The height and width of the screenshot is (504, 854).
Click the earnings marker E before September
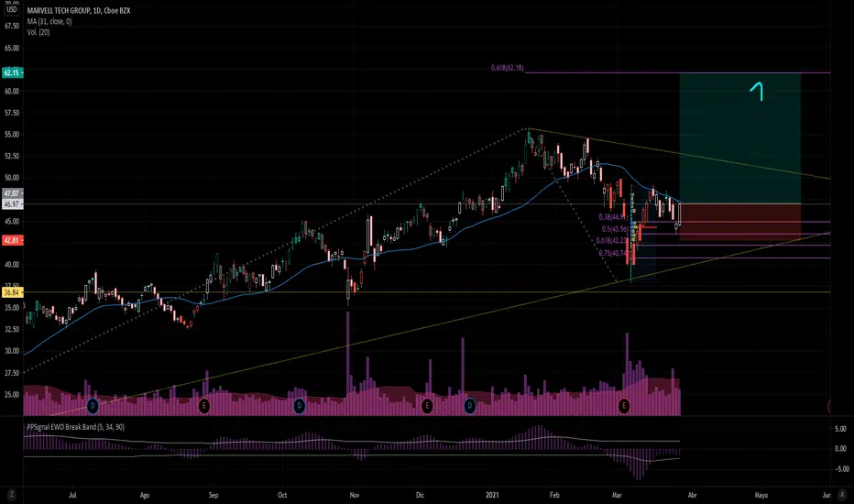point(203,406)
